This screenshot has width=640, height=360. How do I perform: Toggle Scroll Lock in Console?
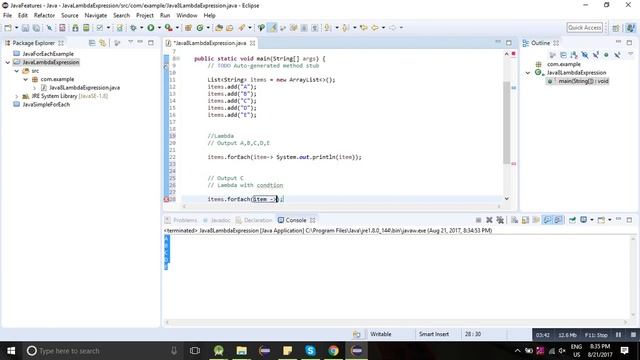click(x=525, y=220)
